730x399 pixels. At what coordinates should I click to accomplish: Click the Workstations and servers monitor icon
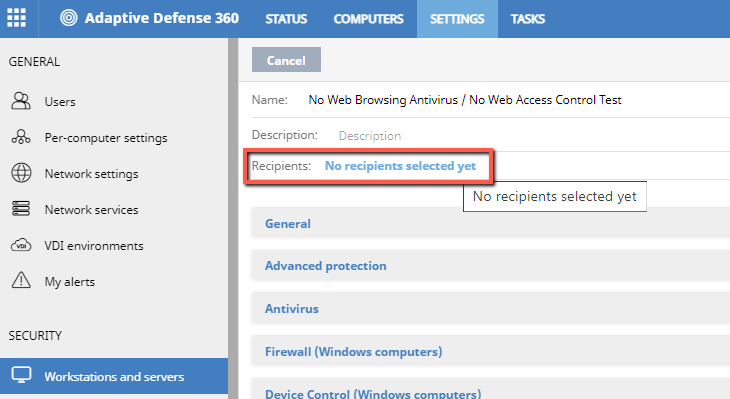[x=21, y=375]
